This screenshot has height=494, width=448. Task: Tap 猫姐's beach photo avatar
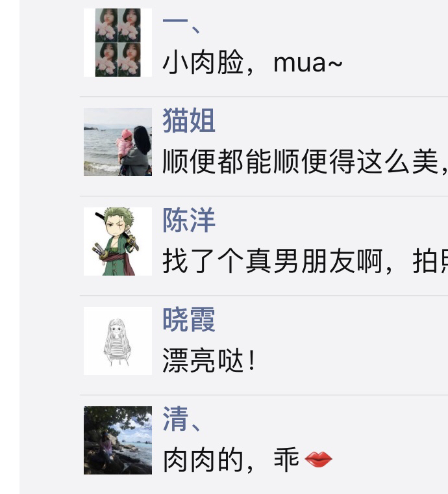118,142
